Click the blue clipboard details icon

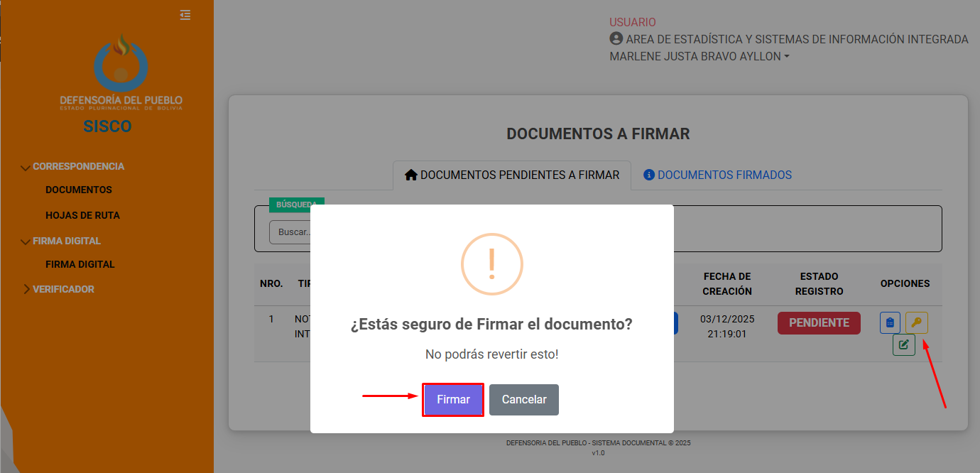[x=890, y=323]
